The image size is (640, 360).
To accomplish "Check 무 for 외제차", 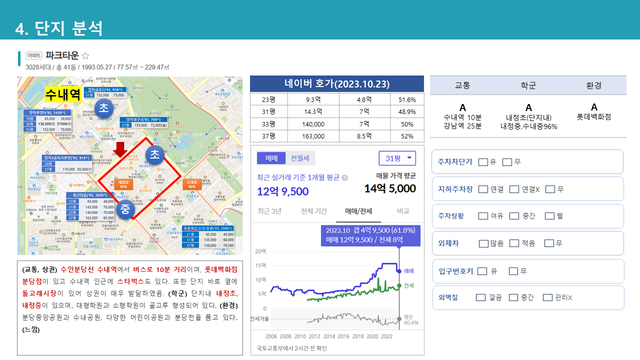I will pyautogui.click(x=549, y=243).
